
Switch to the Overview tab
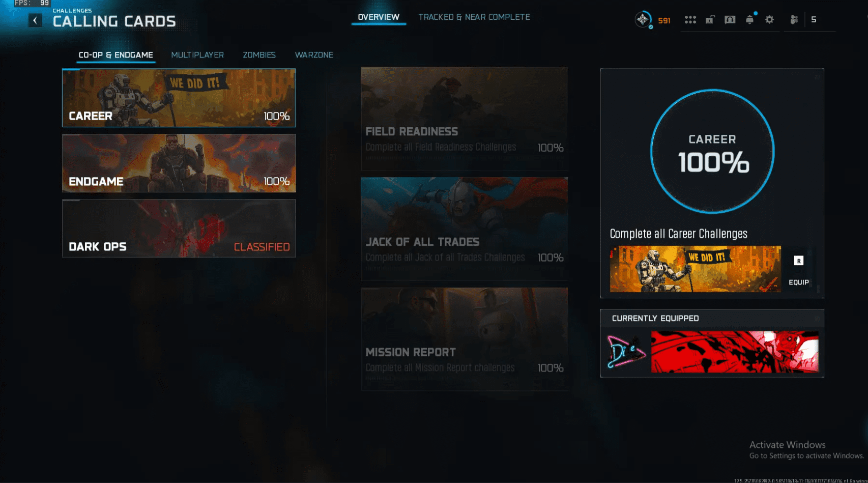(x=379, y=17)
